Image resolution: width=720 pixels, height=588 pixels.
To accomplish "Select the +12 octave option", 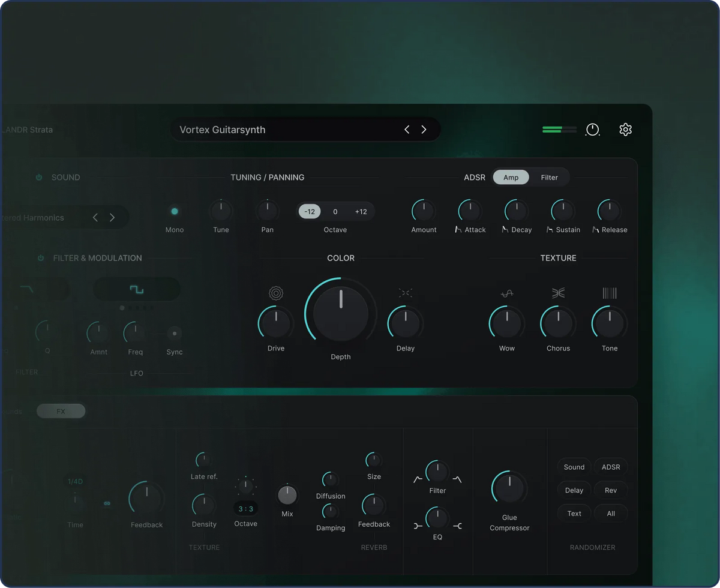I will [x=361, y=212].
